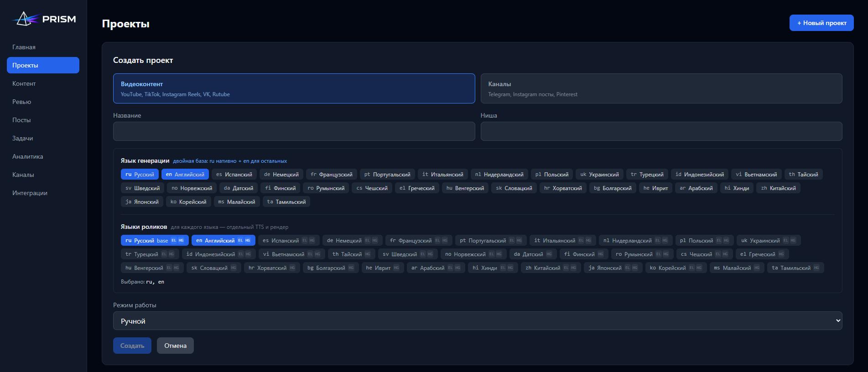Switch to Аналитика in the sidebar
The width and height of the screenshot is (868, 372).
tap(43, 156)
